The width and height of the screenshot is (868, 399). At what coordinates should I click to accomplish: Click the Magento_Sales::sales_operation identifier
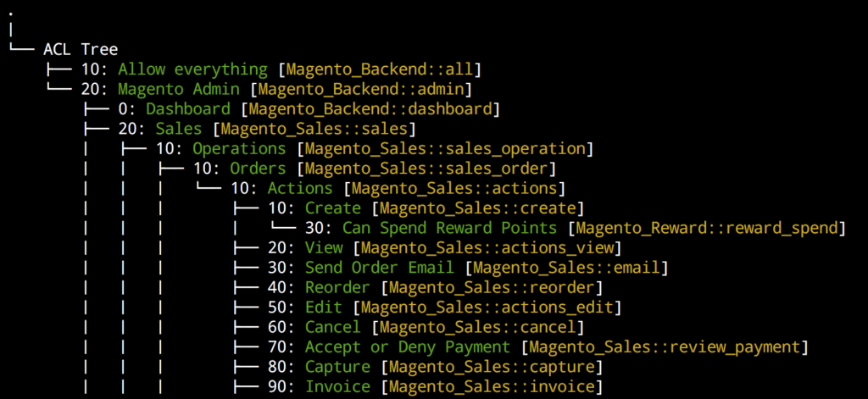point(444,149)
